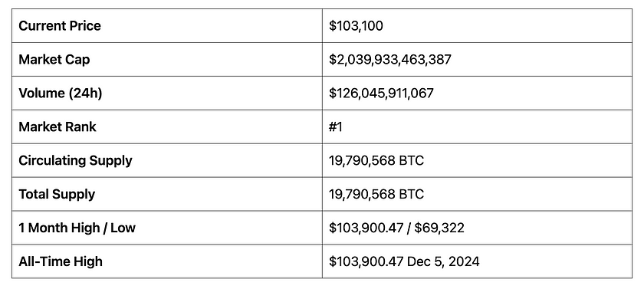Select the $2,039,933,463,387 market cap value
Screen dimensions: 644x289
[x=389, y=60]
